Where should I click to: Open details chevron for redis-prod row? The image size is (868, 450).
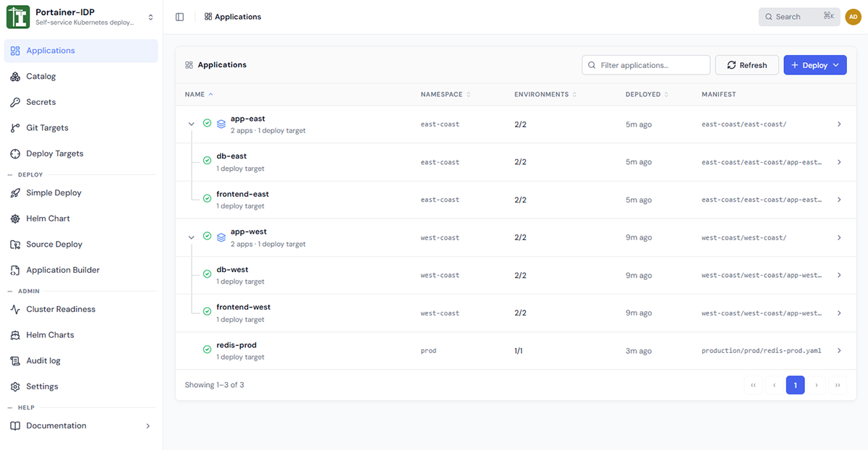click(x=839, y=351)
